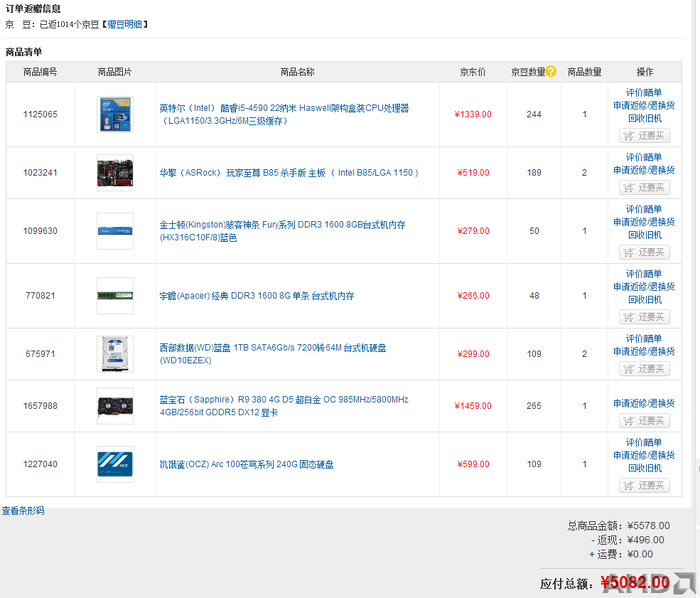Click 评价晒单 for Intel i5-4590 row
Image resolution: width=700 pixels, height=598 pixels.
[644, 92]
